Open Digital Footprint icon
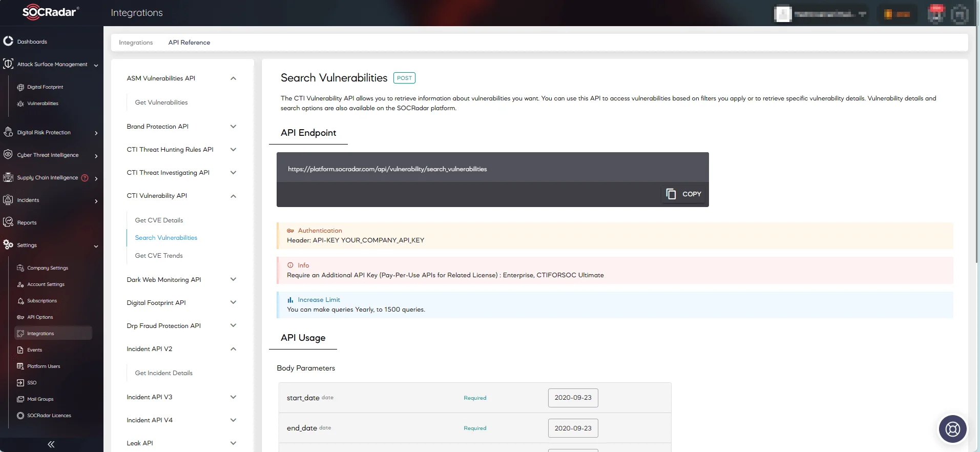The image size is (980, 452). tap(20, 87)
